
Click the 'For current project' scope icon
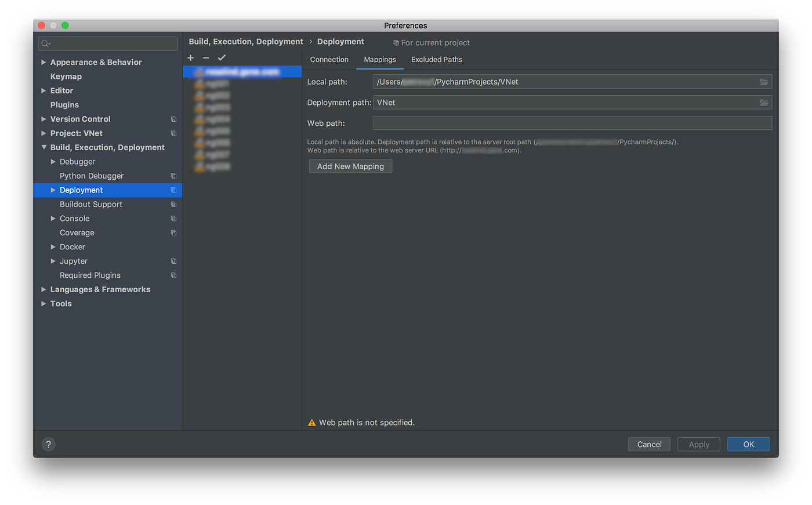point(395,42)
